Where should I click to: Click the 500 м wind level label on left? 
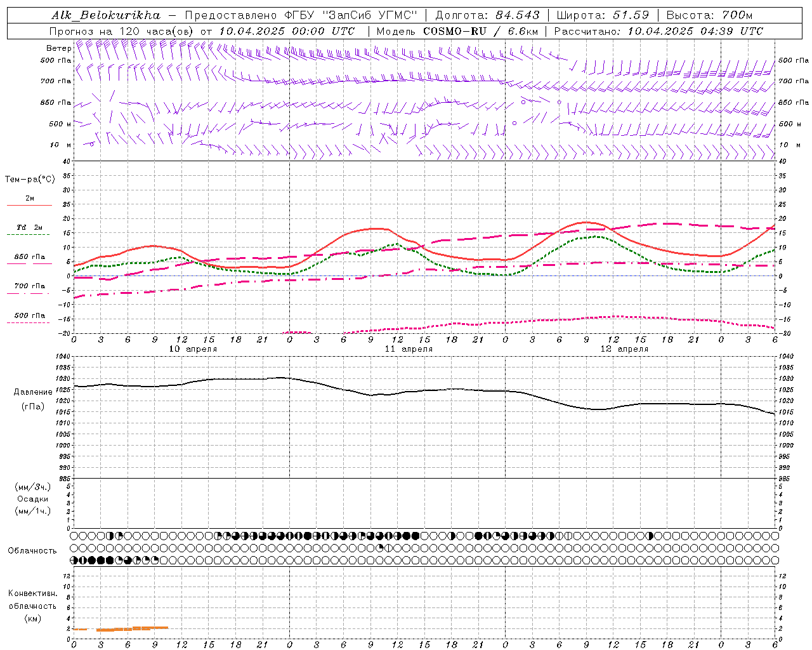point(60,124)
